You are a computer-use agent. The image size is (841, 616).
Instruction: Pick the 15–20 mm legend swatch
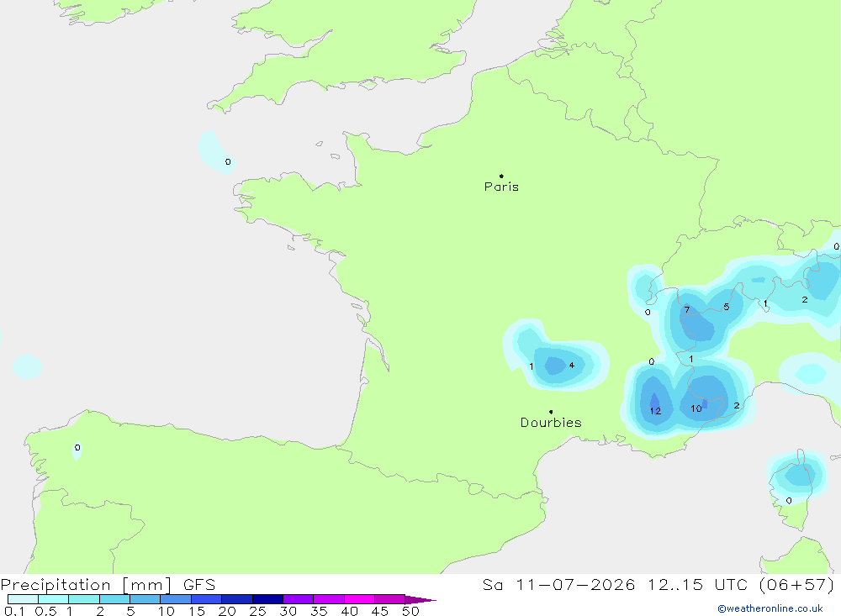pyautogui.click(x=207, y=599)
